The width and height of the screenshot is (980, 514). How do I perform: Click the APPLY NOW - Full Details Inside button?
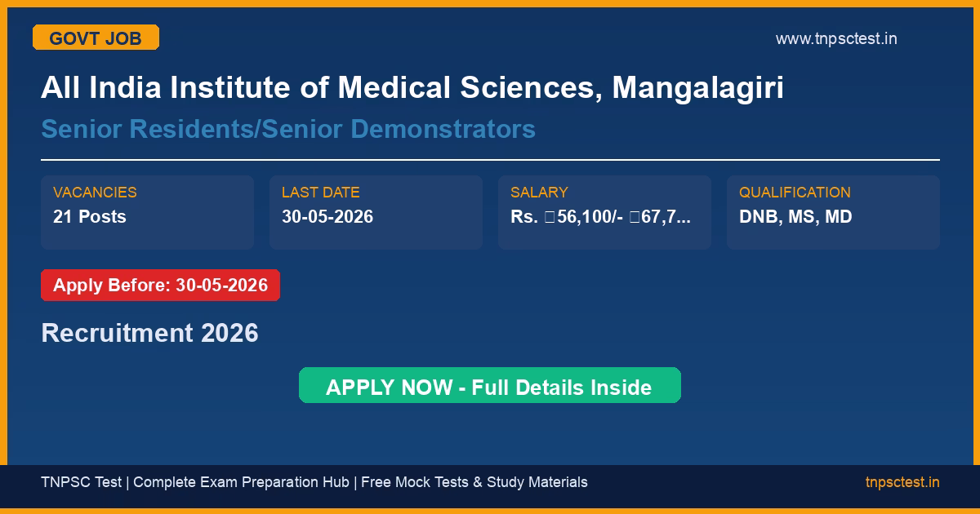pyautogui.click(x=489, y=386)
